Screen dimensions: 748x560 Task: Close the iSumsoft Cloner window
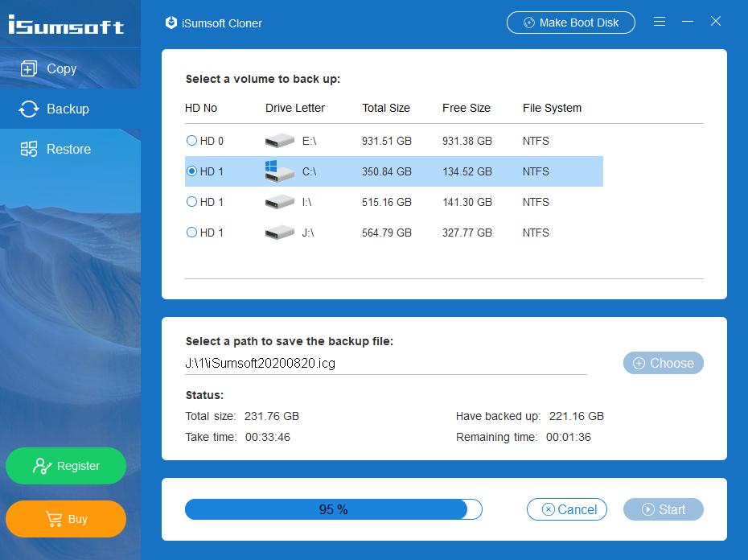[716, 21]
